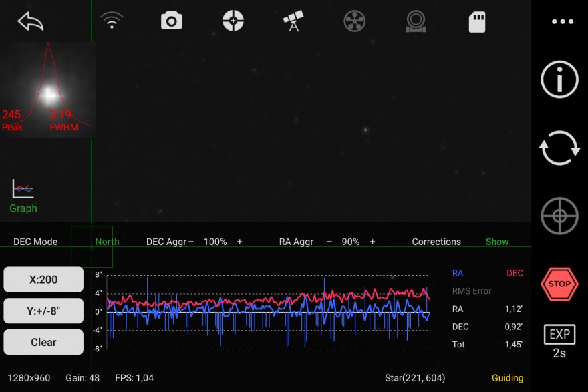Open the telescope mount settings
588x392 pixels.
click(x=293, y=21)
